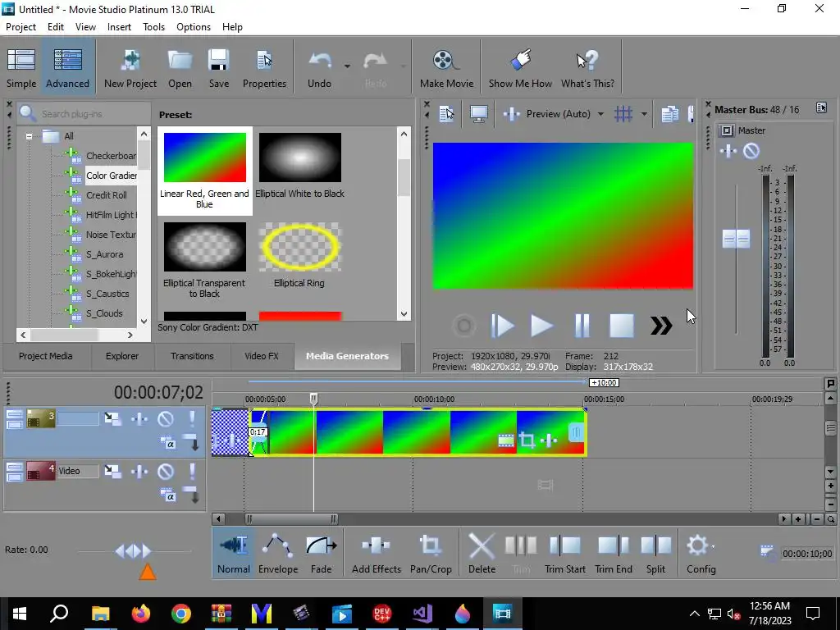The height and width of the screenshot is (630, 840).
Task: Select Elliptical White to Black preset
Action: 300,164
